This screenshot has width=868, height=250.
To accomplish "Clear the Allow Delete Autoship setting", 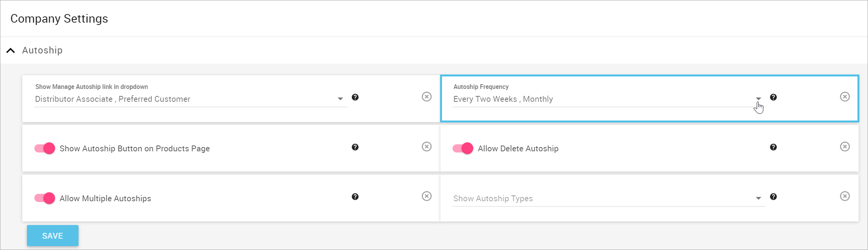I will click(x=845, y=147).
